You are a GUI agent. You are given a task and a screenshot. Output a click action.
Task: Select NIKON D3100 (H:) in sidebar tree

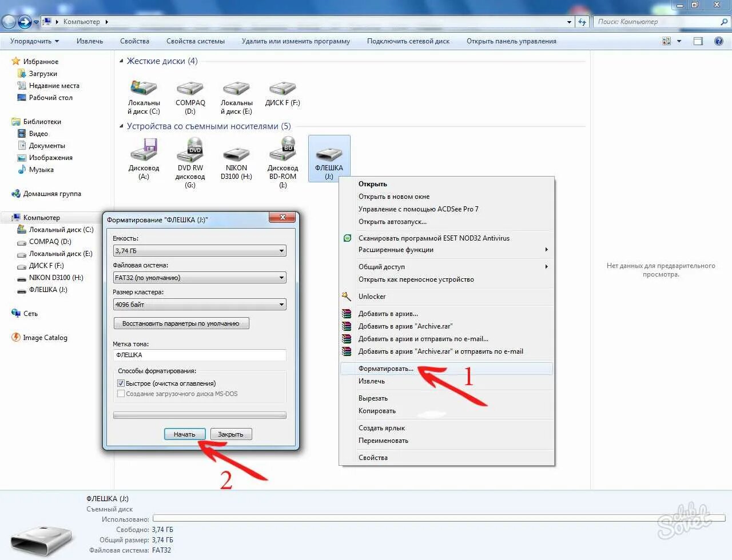click(56, 278)
